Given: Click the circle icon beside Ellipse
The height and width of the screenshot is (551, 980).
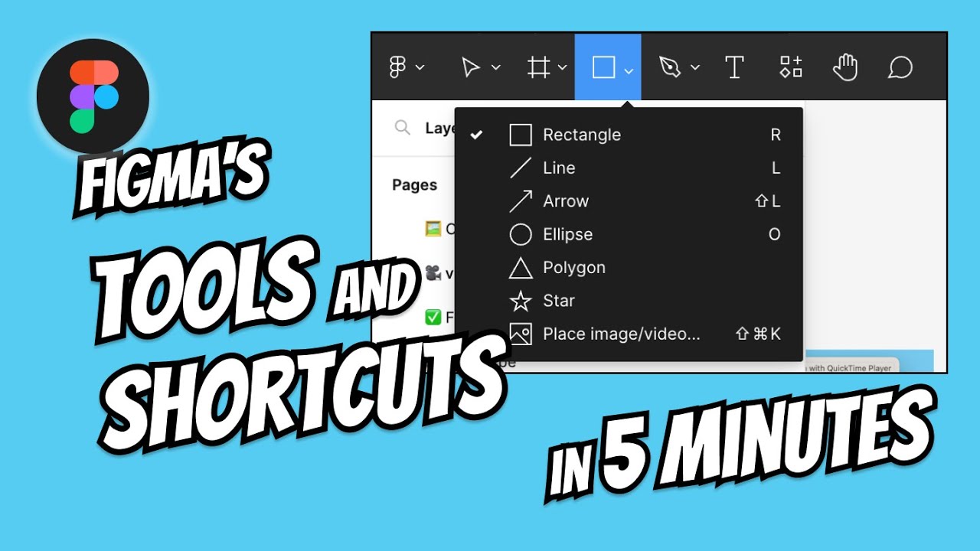Looking at the screenshot, I should click(x=521, y=234).
